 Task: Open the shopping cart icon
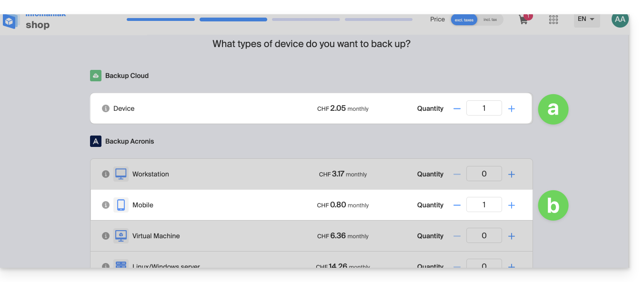pyautogui.click(x=523, y=20)
